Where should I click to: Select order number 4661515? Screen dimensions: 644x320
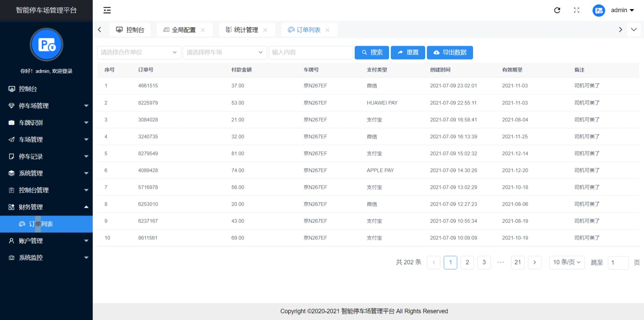tap(148, 86)
